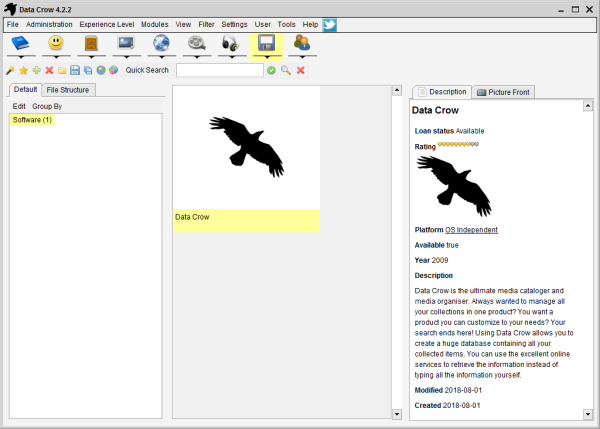Expand dropdown arrow under film reel module
The width and height of the screenshot is (600, 429).
tap(197, 57)
